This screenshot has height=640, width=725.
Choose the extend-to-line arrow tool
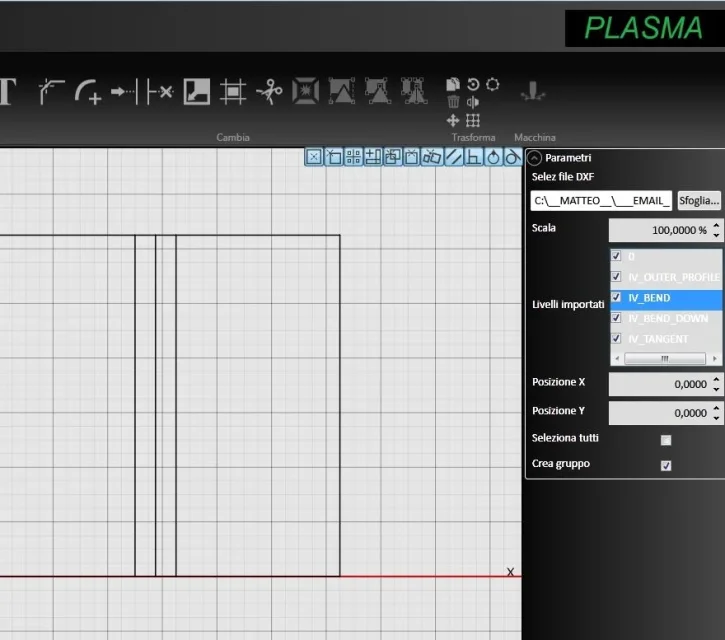pos(124,92)
